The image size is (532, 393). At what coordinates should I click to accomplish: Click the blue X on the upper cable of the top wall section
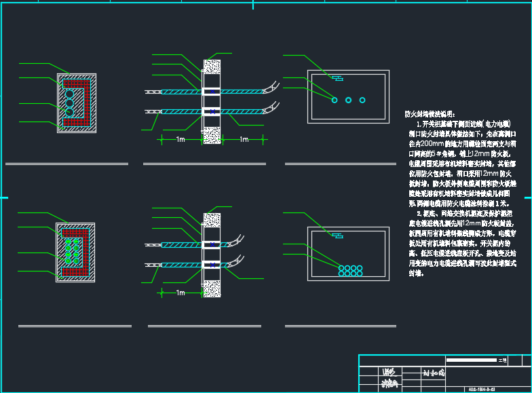point(212,92)
